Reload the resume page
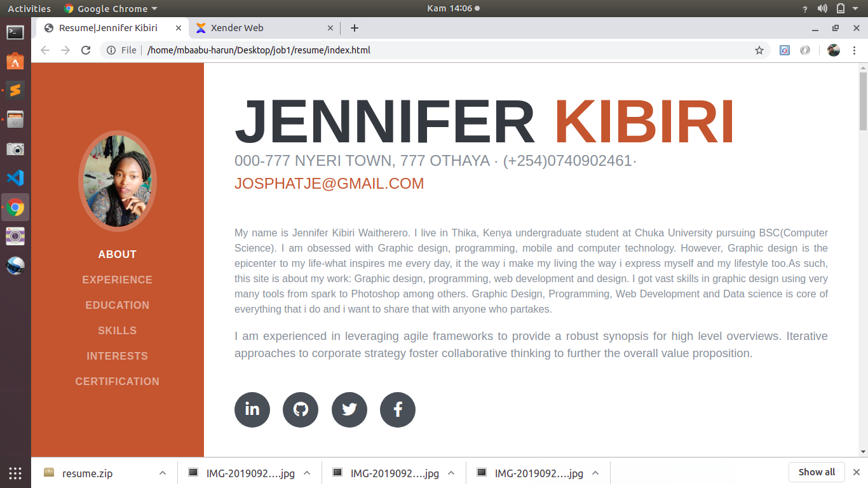The height and width of the screenshot is (488, 868). click(86, 50)
